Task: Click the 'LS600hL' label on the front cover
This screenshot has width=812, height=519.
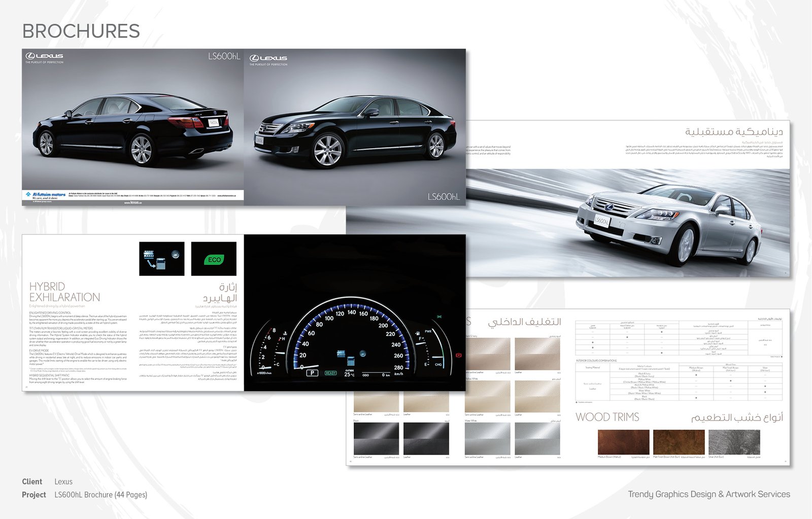Action: click(x=444, y=196)
